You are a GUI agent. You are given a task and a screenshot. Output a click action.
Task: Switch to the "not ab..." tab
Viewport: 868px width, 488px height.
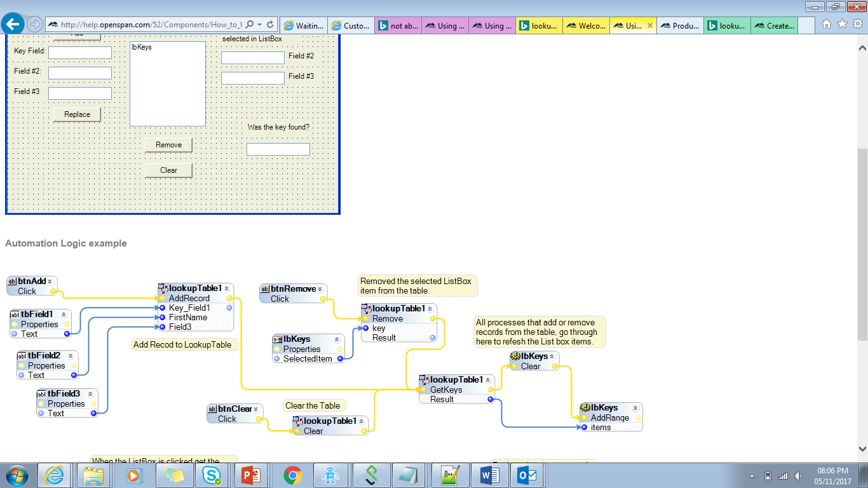(x=398, y=25)
